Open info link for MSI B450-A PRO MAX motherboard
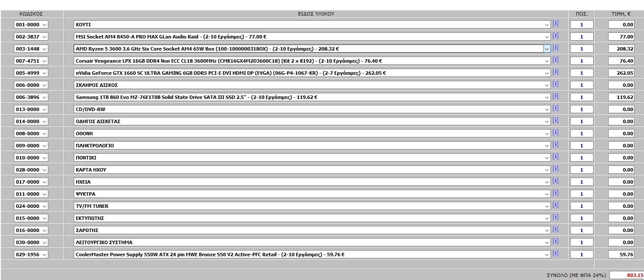The width and height of the screenshot is (644, 280). click(556, 36)
